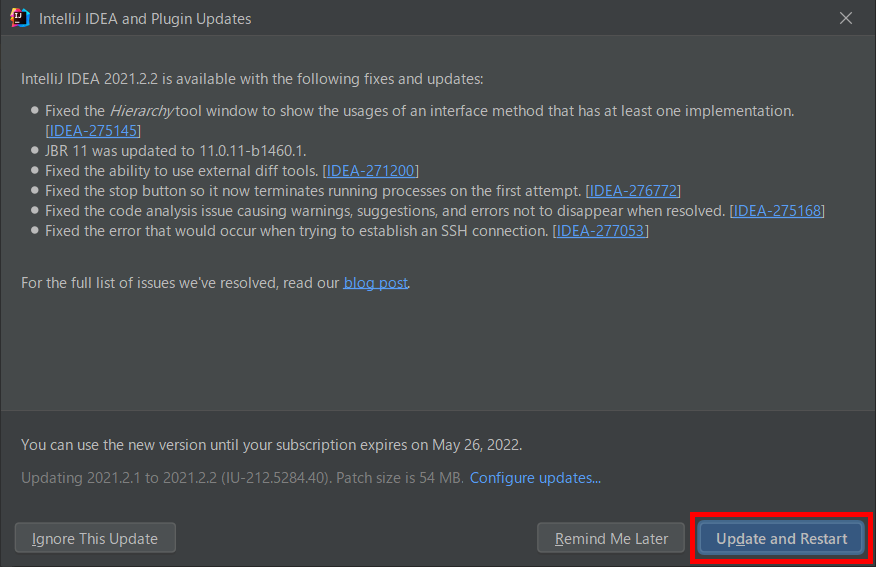Click the stop button fix description text
876x567 pixels.
click(x=313, y=191)
